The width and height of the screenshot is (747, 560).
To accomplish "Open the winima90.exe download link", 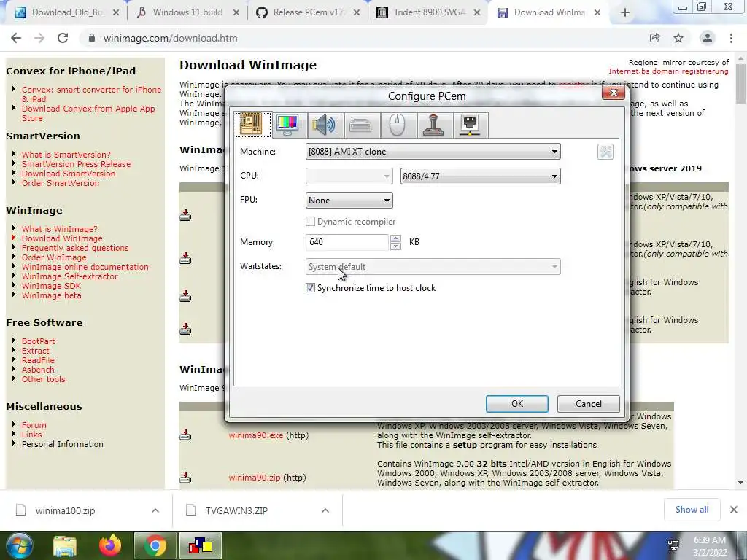I will 256,435.
